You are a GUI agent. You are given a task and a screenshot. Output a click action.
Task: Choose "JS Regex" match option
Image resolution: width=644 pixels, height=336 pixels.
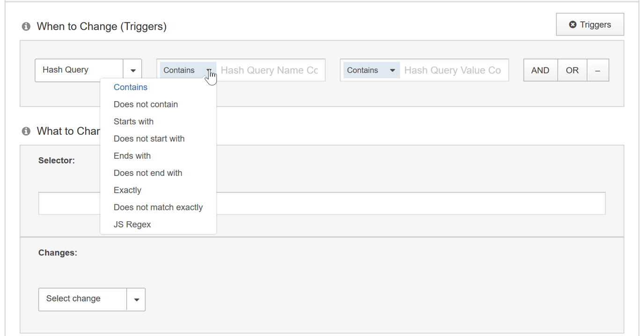(132, 224)
